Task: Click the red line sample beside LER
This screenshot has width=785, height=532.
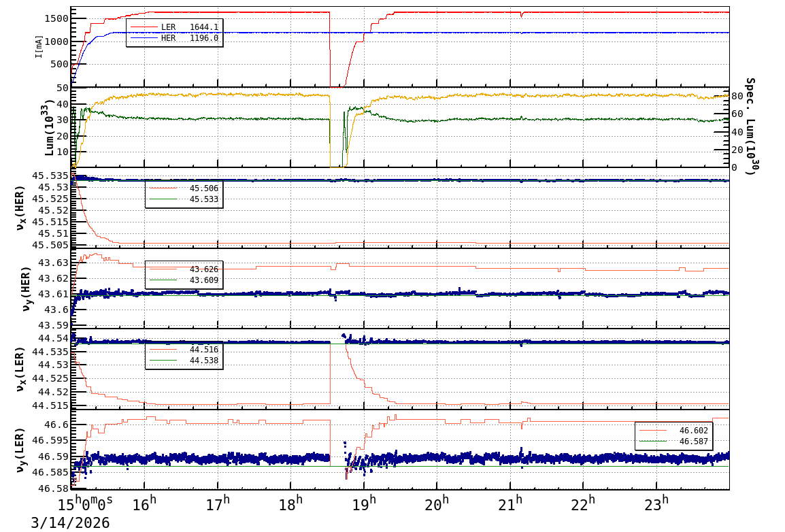Action: [x=144, y=27]
